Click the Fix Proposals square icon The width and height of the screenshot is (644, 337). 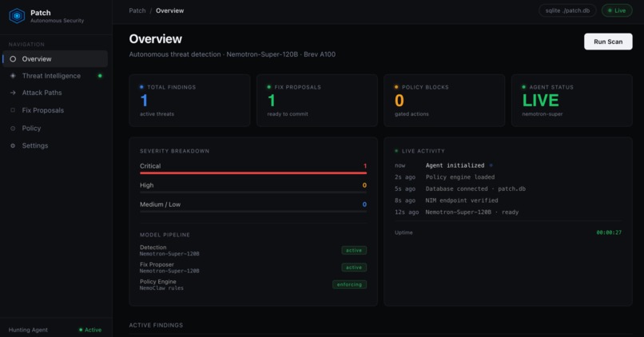(13, 110)
